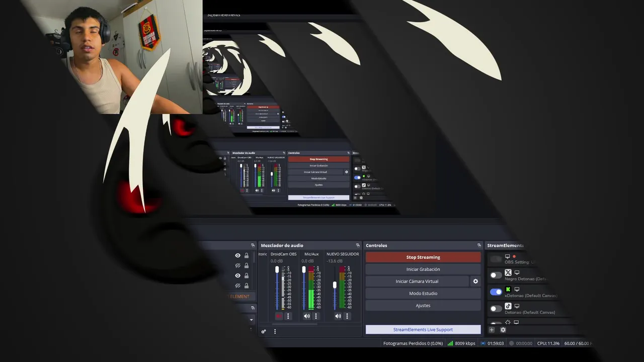Open Mic/Aux channel options menu

[x=316, y=316]
